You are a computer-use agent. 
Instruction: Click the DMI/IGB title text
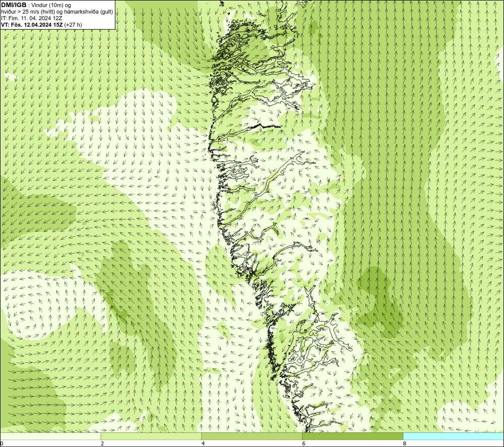pos(14,5)
